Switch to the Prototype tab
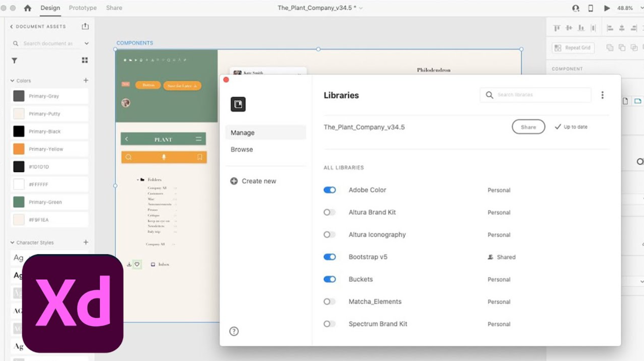Viewport: 644px width, 361px height. point(83,8)
